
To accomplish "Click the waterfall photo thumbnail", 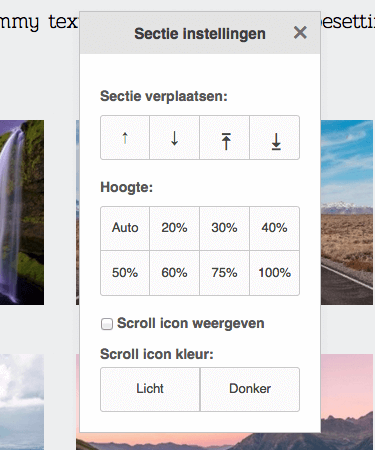I will [x=22, y=212].
